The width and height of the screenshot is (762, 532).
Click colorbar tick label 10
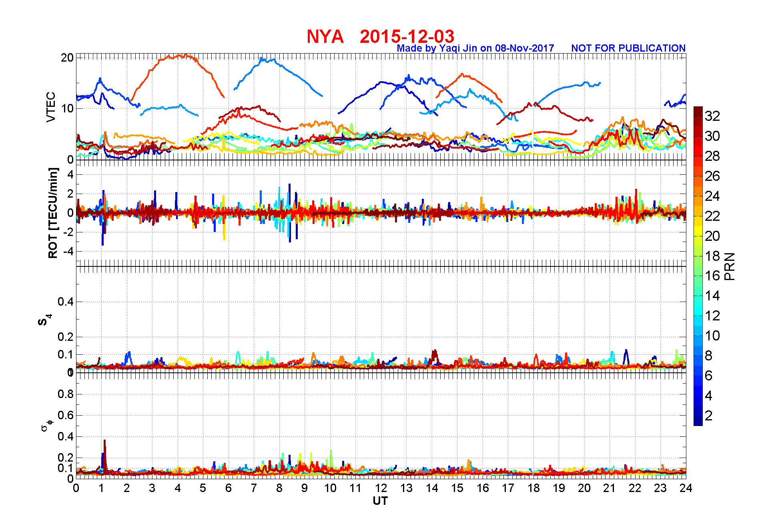[x=712, y=336]
